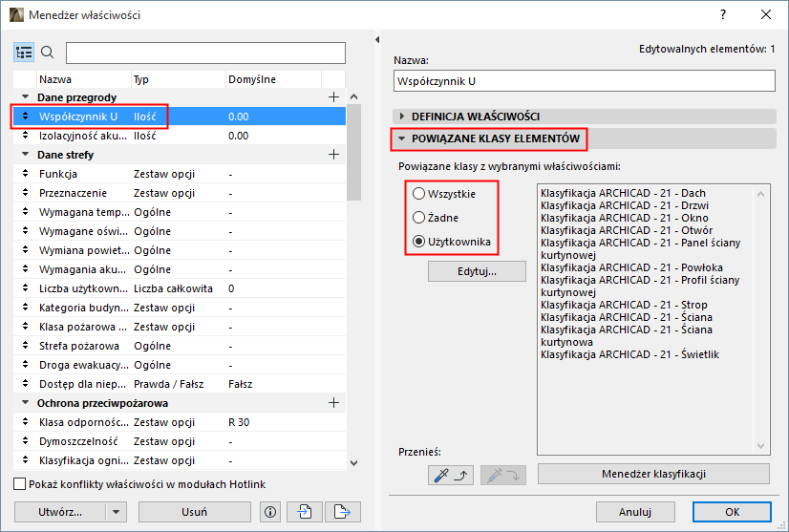Click the drag handle of Strefa pożarowa

click(25, 346)
